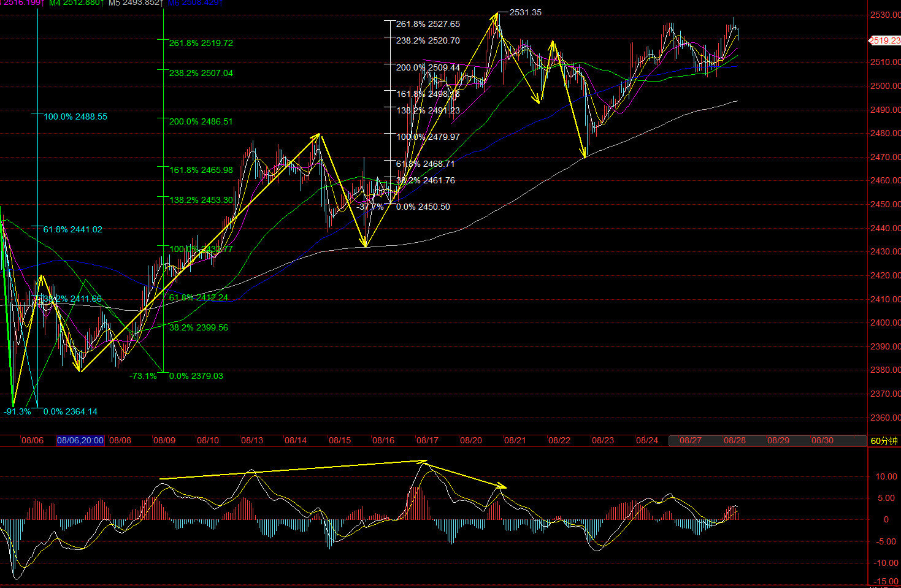Screen dimensions: 901x588
Task: Click the 08/10 date label on time axis
Action: tap(208, 440)
